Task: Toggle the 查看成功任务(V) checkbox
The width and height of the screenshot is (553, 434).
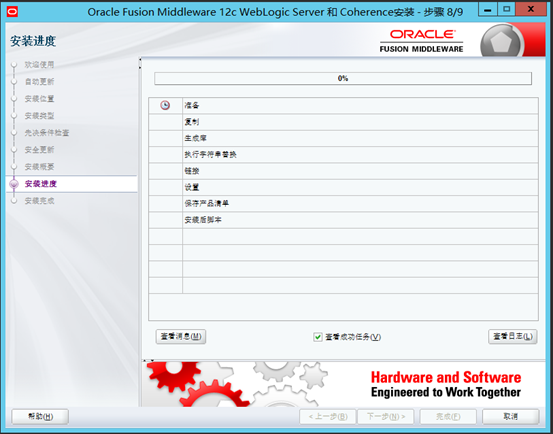Action: tap(317, 337)
